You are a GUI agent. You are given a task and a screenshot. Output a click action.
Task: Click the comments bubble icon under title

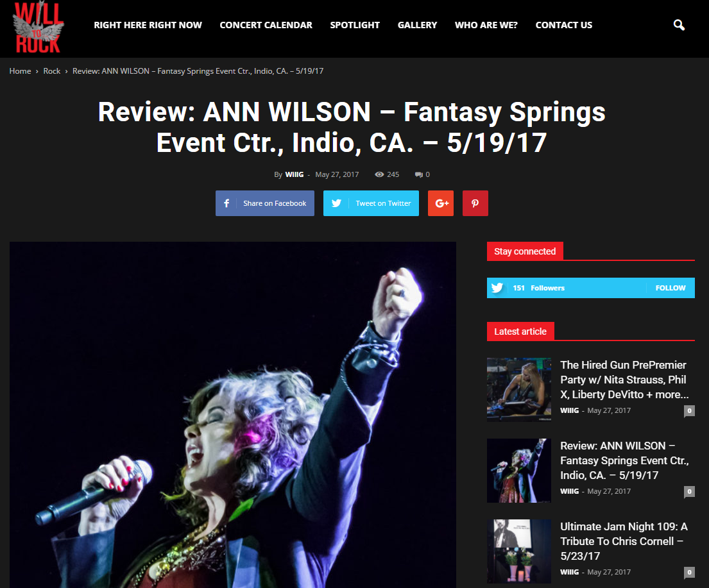pos(419,174)
